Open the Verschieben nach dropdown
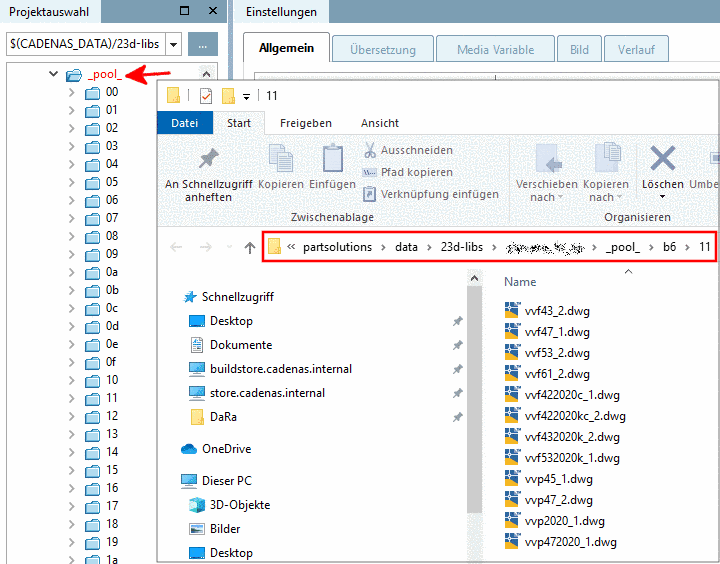 click(546, 191)
